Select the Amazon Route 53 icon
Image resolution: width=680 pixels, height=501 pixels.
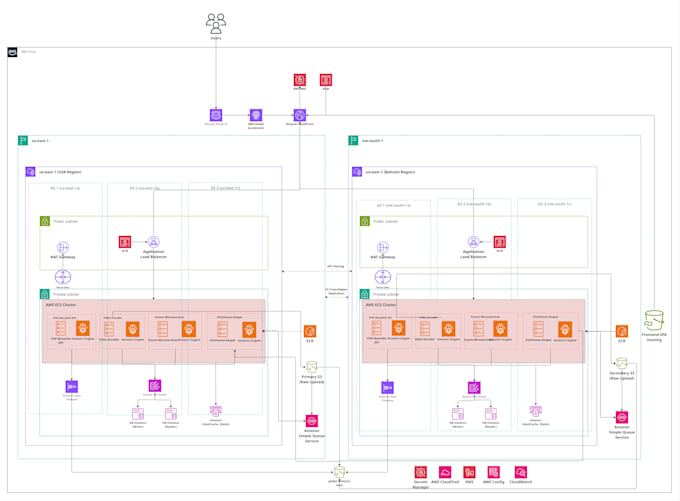click(216, 115)
